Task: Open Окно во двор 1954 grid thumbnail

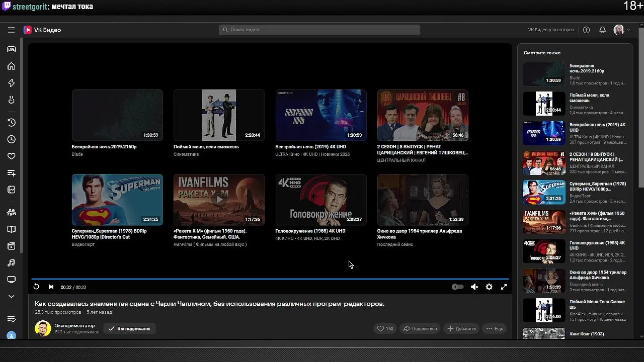Action: tap(423, 200)
